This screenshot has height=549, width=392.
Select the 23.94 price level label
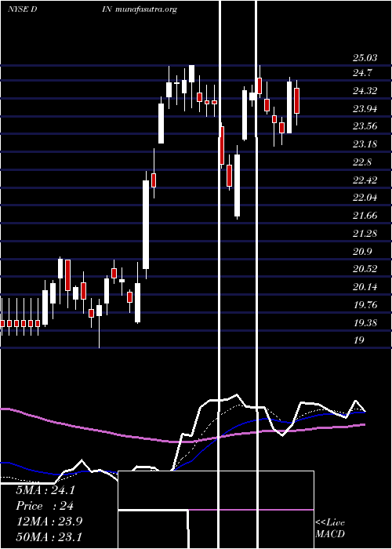point(365,109)
